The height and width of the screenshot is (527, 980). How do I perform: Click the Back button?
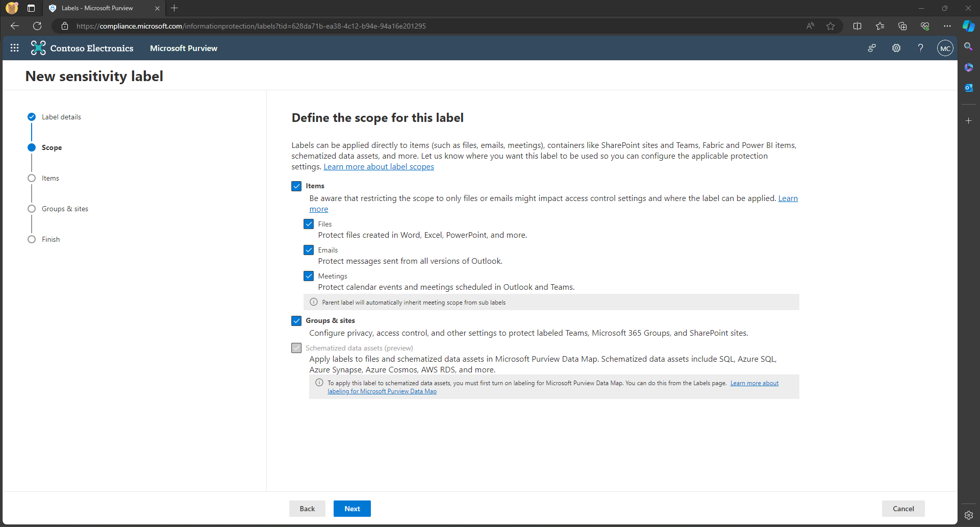(307, 509)
